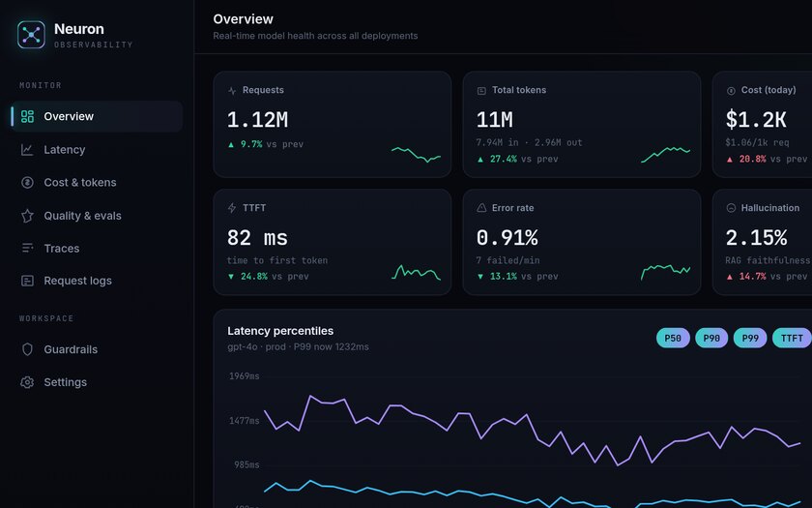Click the 2.15% hallucination value
Viewport: 812px width, 508px height.
(756, 238)
